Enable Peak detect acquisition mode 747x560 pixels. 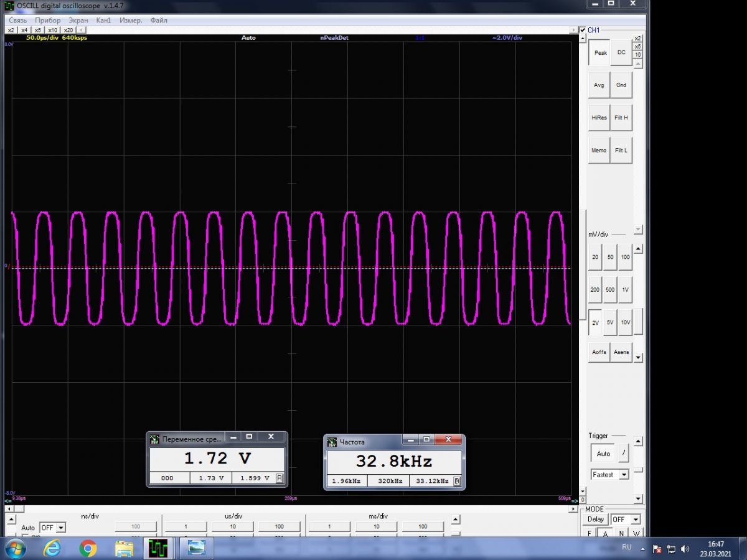[x=600, y=53]
